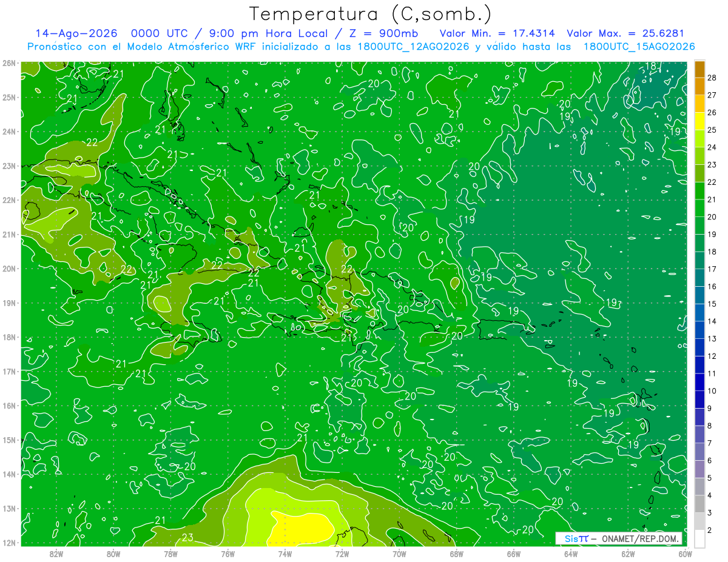Image resolution: width=728 pixels, height=562 pixels.
Task: Click the "60W" longitude axis label
Action: (x=685, y=554)
